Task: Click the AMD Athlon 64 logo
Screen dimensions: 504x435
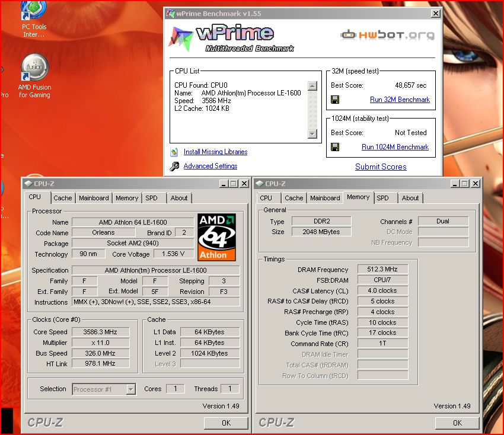Action: pos(216,237)
